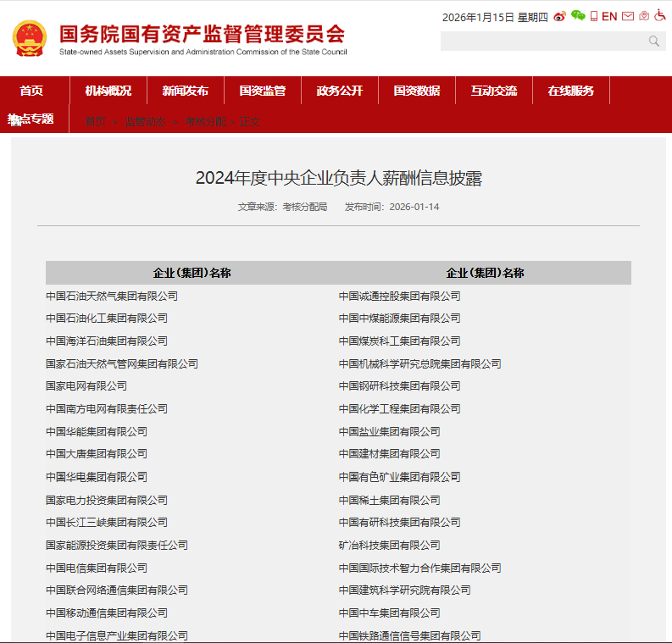Open 中国建筑科学研究院有限公司 link

pyautogui.click(x=404, y=590)
